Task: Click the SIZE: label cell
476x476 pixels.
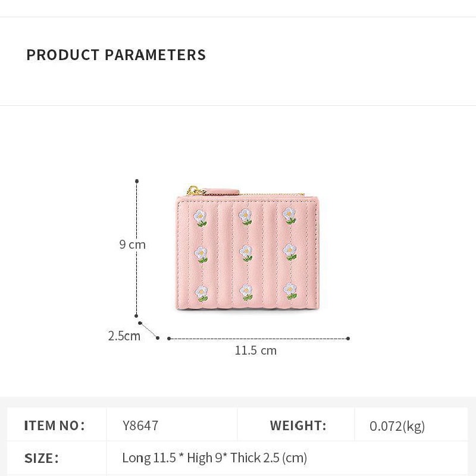Action: pyautogui.click(x=42, y=458)
